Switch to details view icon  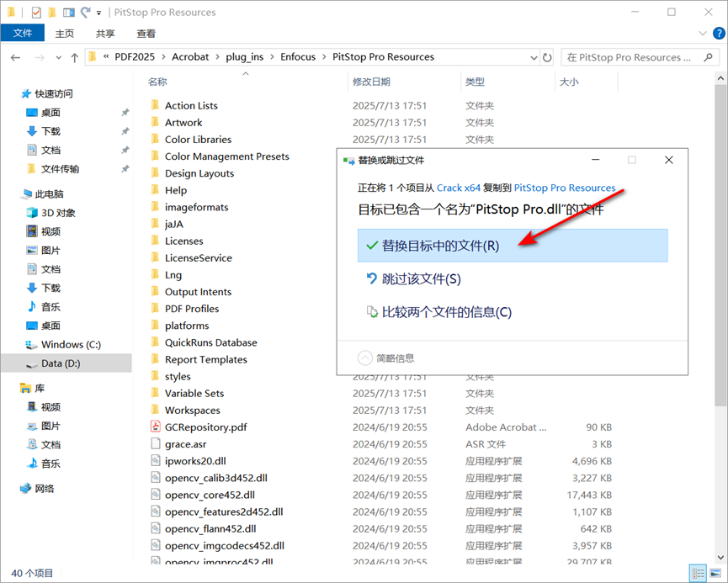point(698,574)
